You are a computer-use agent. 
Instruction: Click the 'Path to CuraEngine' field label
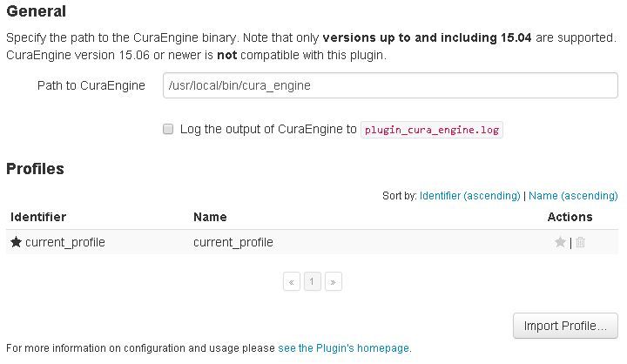click(x=91, y=85)
